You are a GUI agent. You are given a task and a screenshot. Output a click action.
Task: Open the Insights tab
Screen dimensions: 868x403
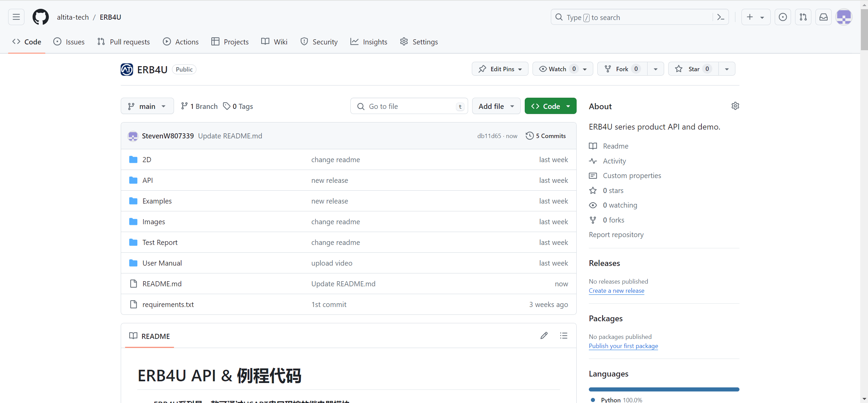369,42
